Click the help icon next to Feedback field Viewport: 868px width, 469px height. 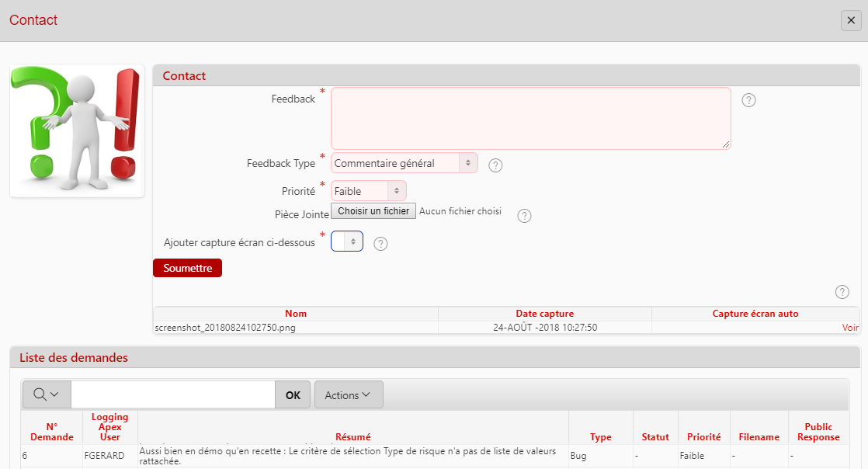748,100
